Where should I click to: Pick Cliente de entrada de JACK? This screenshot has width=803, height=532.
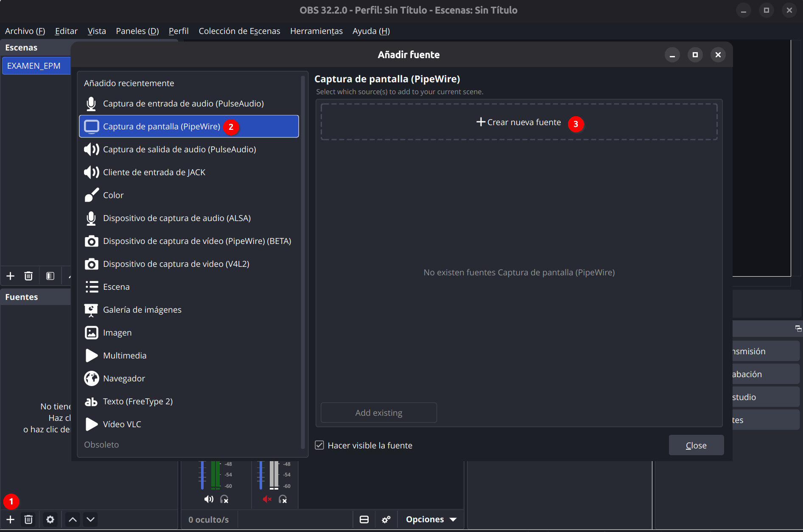point(189,172)
